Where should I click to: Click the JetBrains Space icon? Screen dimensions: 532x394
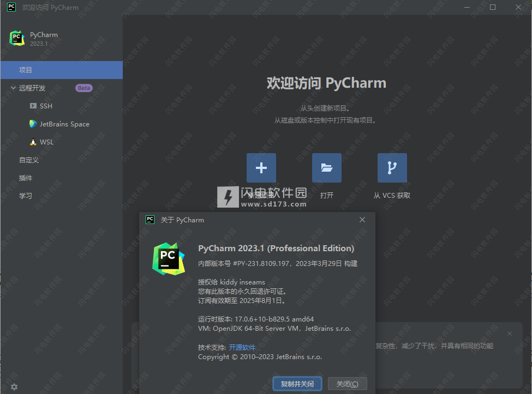click(33, 124)
